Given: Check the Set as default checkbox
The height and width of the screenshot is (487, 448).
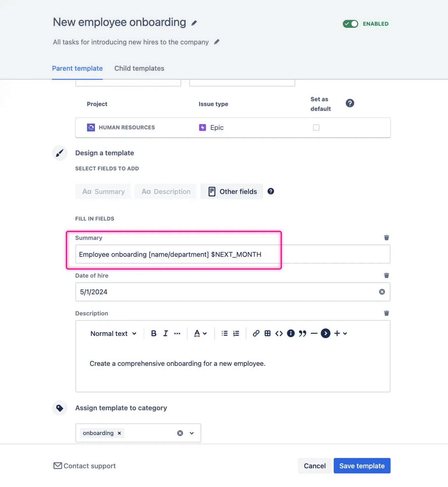Looking at the screenshot, I should tap(316, 127).
